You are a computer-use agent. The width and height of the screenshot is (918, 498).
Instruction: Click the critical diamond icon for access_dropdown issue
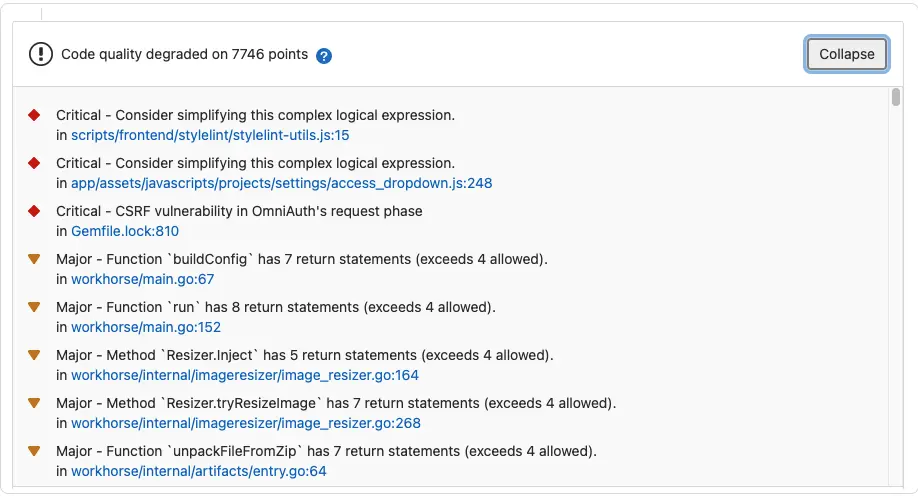point(34,163)
